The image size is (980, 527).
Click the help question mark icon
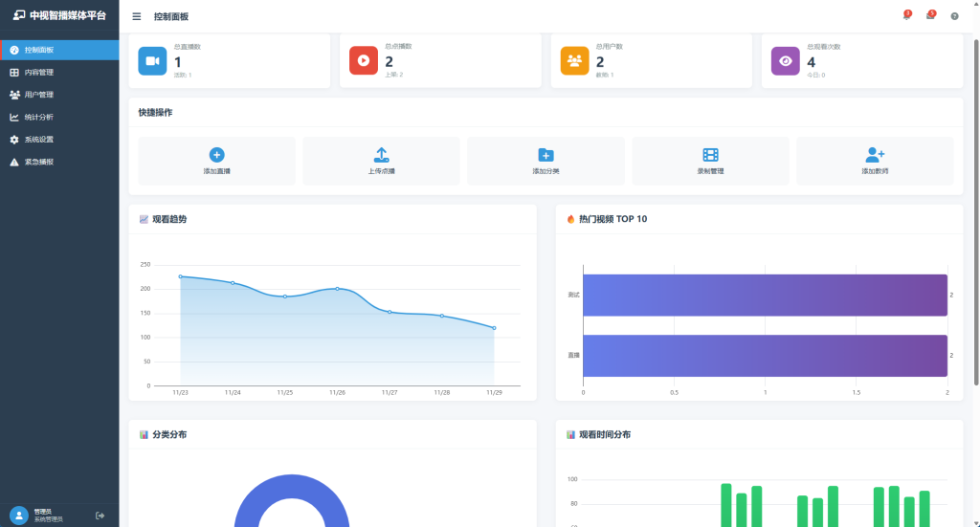coord(954,16)
